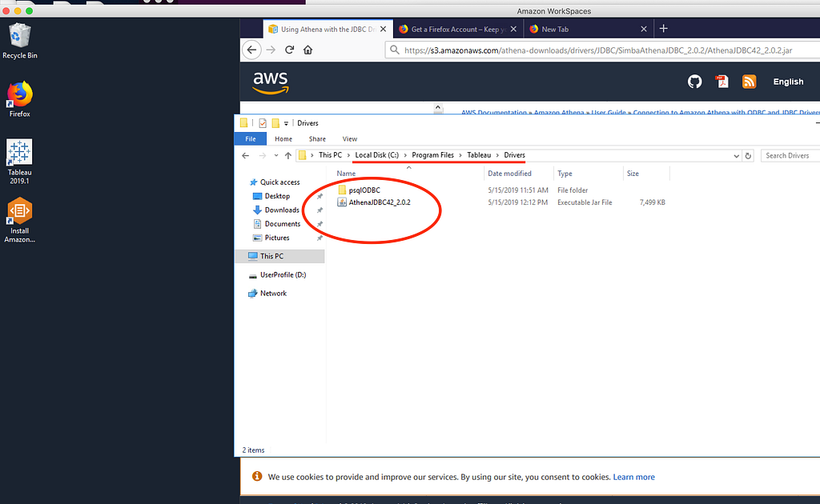The width and height of the screenshot is (820, 504).
Task: Click Program Files breadcrumb
Action: pyautogui.click(x=432, y=155)
